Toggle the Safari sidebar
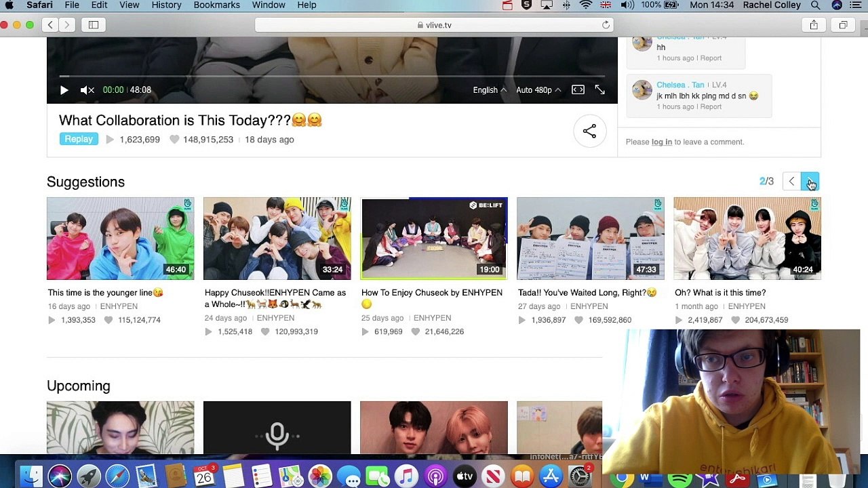The image size is (868, 488). pyautogui.click(x=94, y=25)
